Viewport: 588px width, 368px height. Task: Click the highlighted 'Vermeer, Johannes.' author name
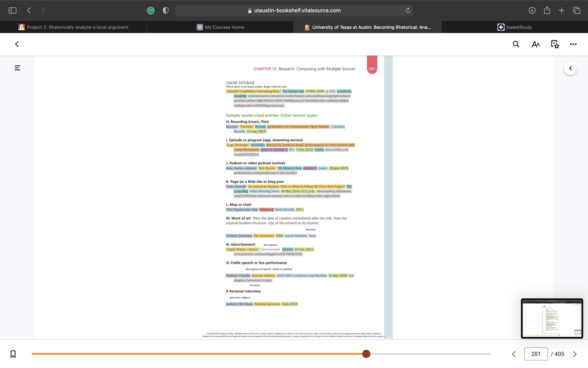click(239, 236)
